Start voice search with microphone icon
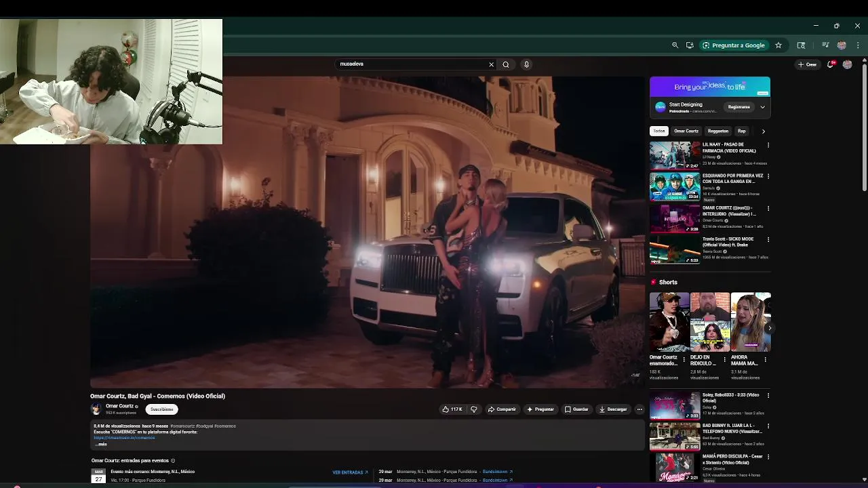Viewport: 868px width, 488px height. point(526,64)
